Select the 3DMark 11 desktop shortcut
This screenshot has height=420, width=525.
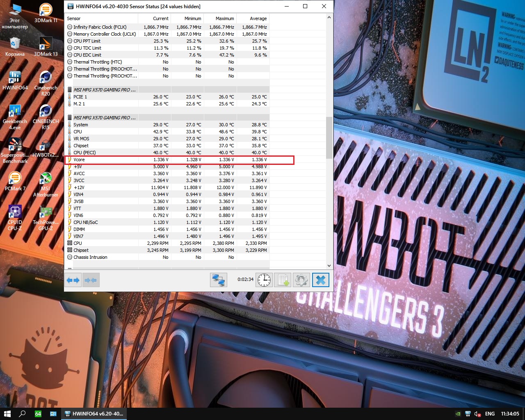(x=46, y=13)
